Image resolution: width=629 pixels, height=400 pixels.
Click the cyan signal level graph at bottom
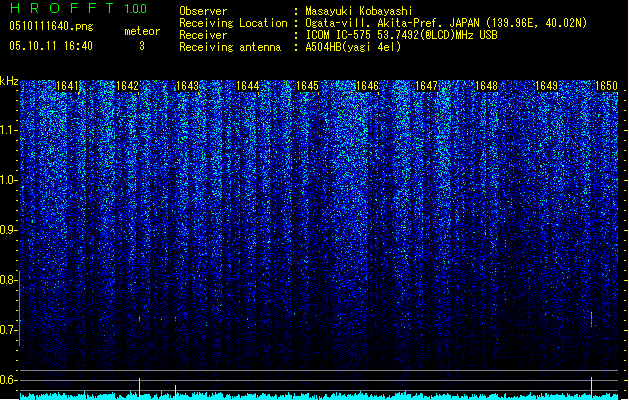[319, 396]
